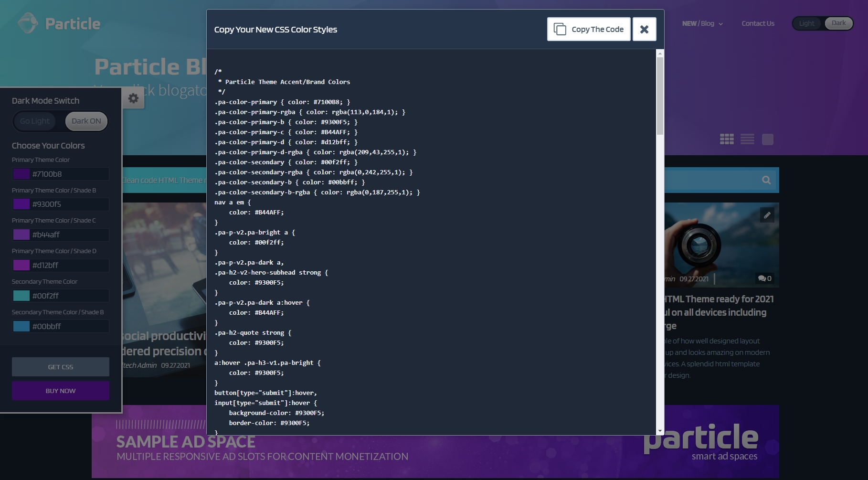Open the settings gear panel toggle
This screenshot has height=480, width=868.
pyautogui.click(x=133, y=98)
